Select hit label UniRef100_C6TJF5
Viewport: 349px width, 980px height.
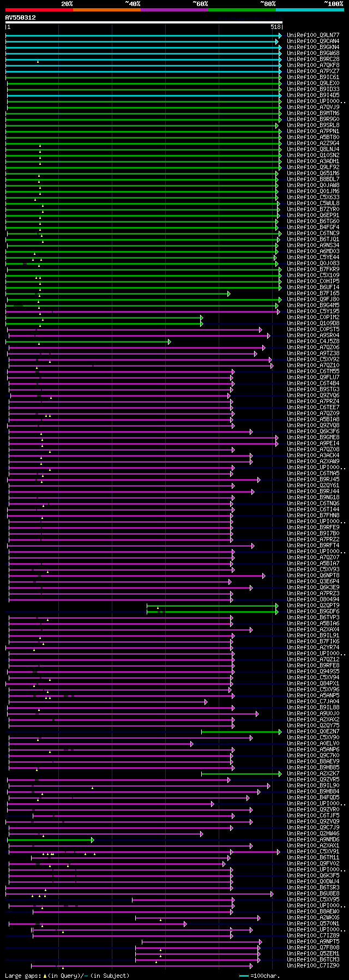point(313,815)
